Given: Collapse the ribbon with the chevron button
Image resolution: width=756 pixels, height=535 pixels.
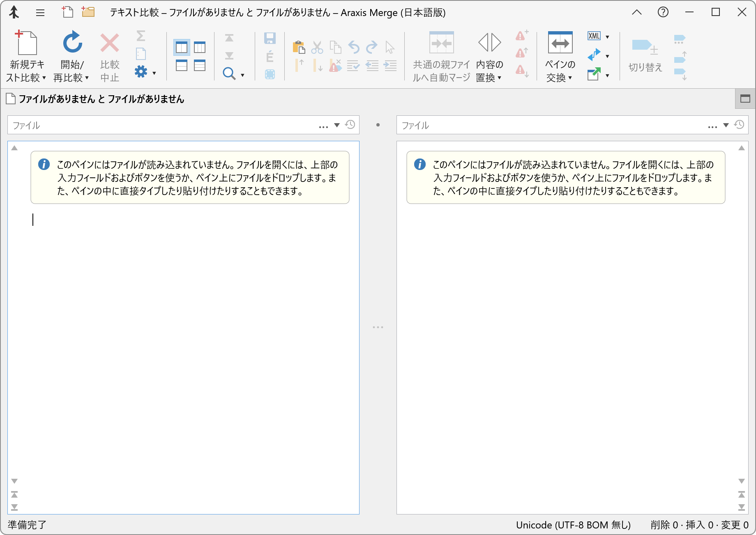Looking at the screenshot, I should [636, 12].
